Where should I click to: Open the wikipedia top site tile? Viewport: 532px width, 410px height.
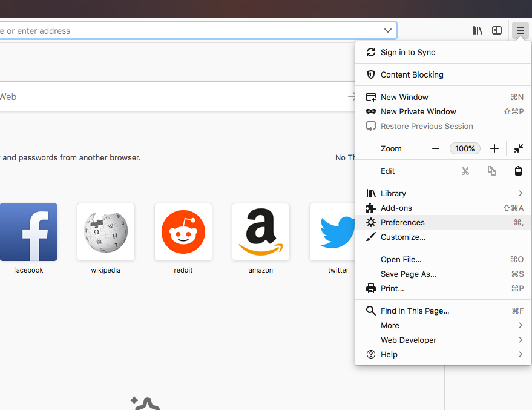click(x=106, y=232)
